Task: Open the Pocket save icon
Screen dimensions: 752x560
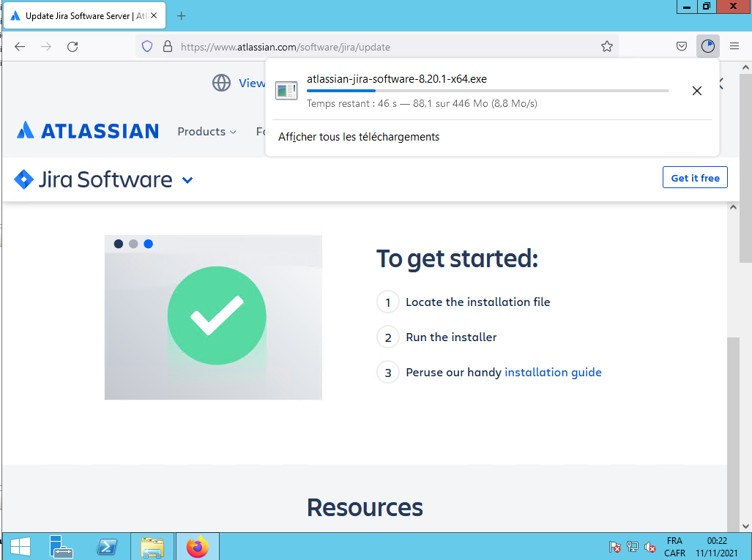Action: coord(682,47)
